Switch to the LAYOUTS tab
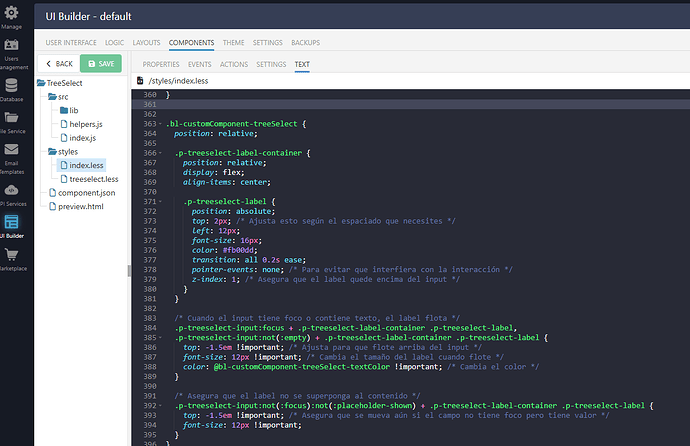This screenshot has height=446, width=690. pos(147,43)
